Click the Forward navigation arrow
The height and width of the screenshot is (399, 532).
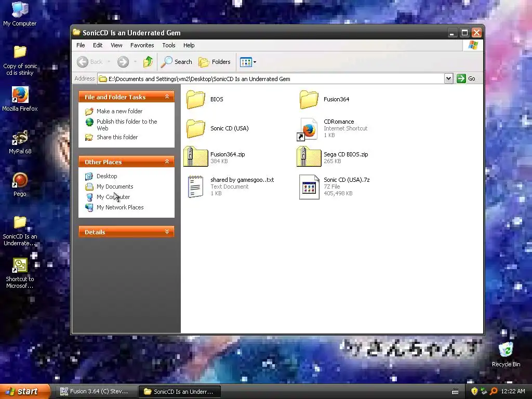click(123, 62)
